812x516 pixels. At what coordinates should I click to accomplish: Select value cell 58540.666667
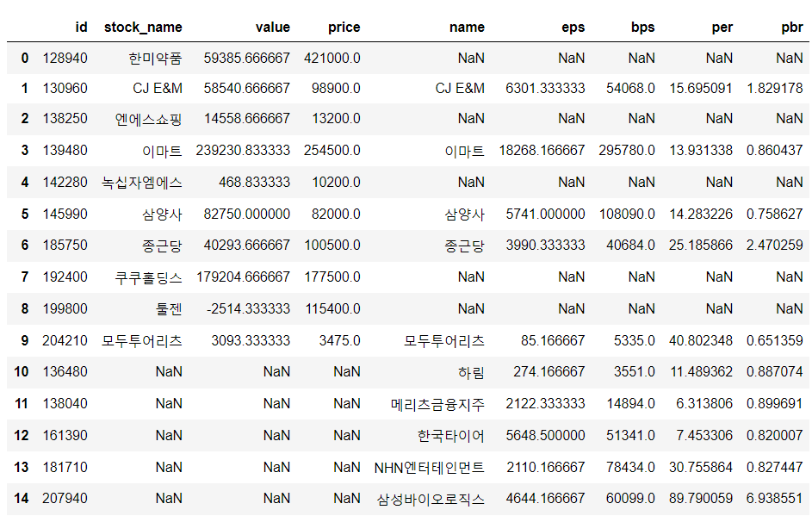point(246,88)
